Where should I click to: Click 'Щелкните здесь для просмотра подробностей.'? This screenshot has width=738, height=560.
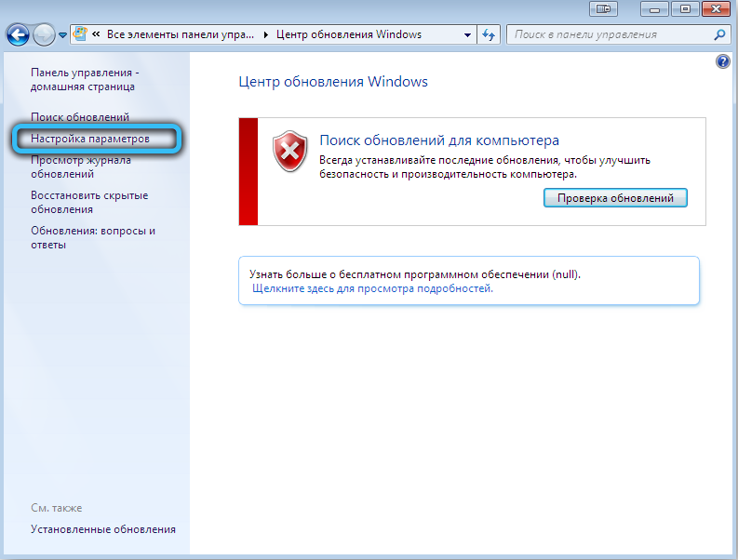tap(373, 288)
